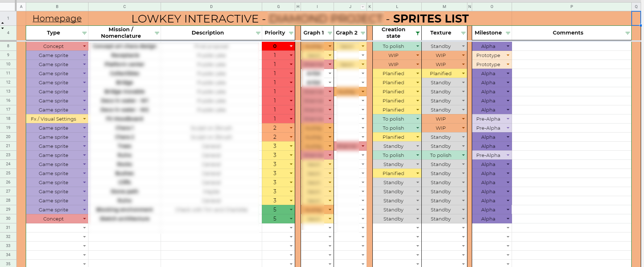The height and width of the screenshot is (267, 644).
Task: Open the Homepage link
Action: tap(57, 19)
